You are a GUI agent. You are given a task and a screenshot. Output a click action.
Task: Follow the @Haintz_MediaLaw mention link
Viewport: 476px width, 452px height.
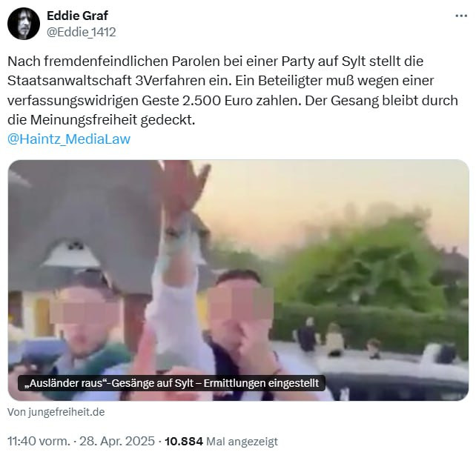tap(69, 139)
